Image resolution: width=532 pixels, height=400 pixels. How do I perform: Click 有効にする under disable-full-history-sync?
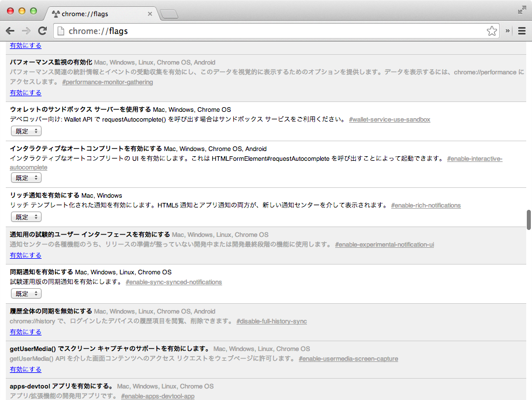point(25,332)
